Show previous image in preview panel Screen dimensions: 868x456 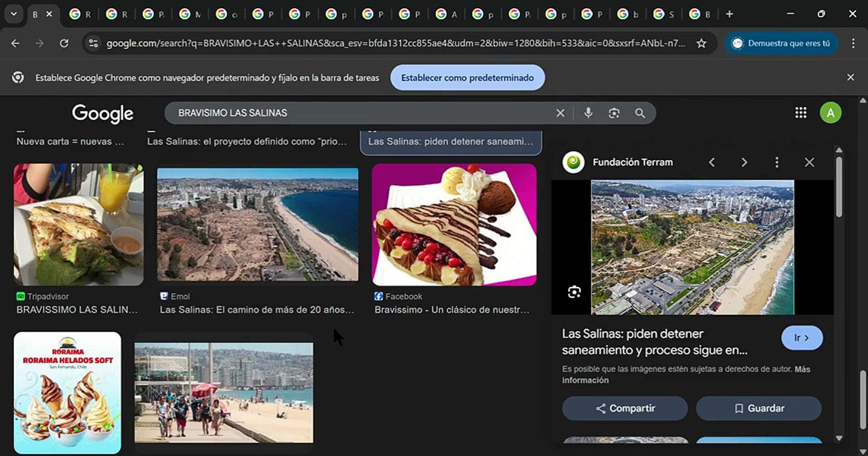coord(712,162)
